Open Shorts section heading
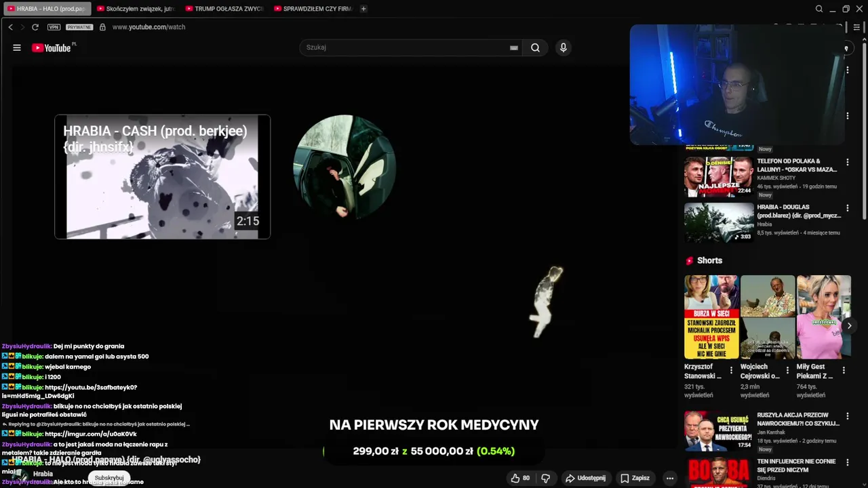 point(709,260)
